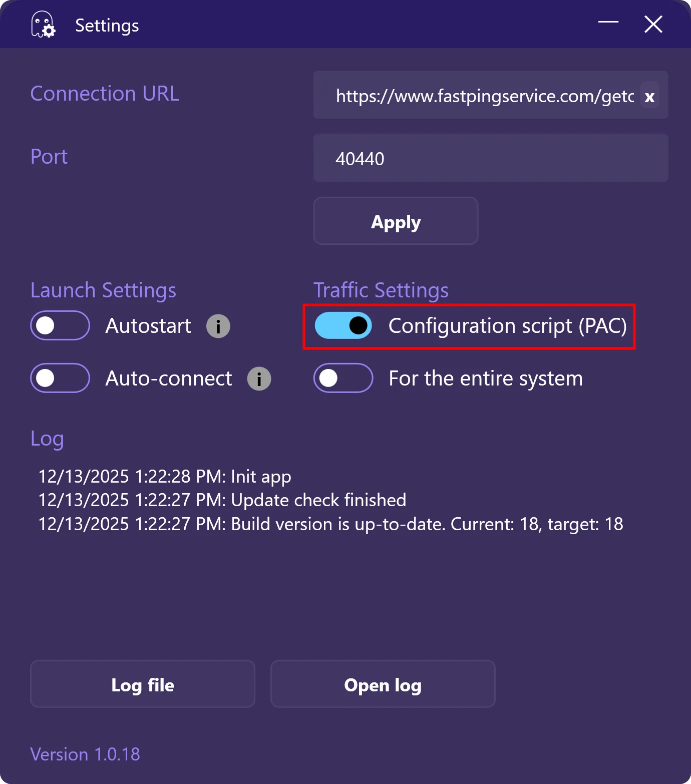Open the log with Open log
The width and height of the screenshot is (691, 784).
coord(383,684)
